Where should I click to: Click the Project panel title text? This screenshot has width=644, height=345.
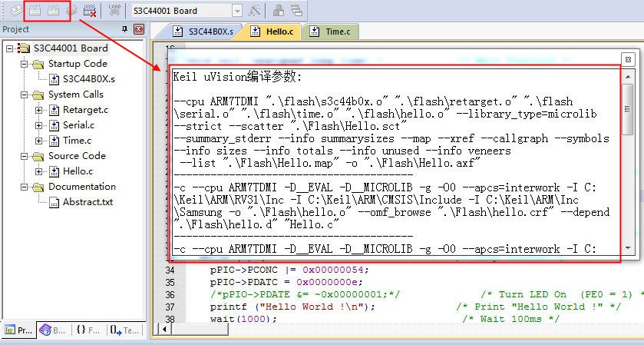click(15, 29)
